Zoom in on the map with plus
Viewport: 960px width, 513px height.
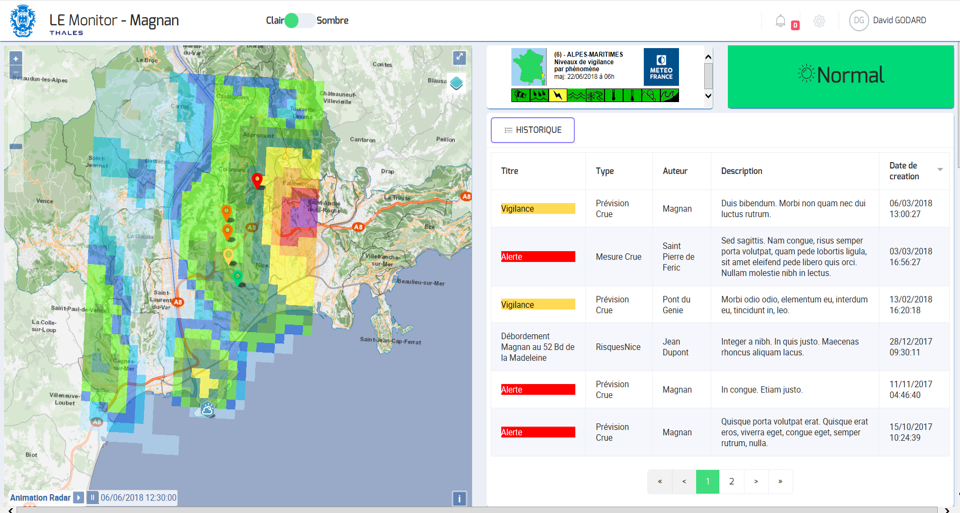coord(16,59)
